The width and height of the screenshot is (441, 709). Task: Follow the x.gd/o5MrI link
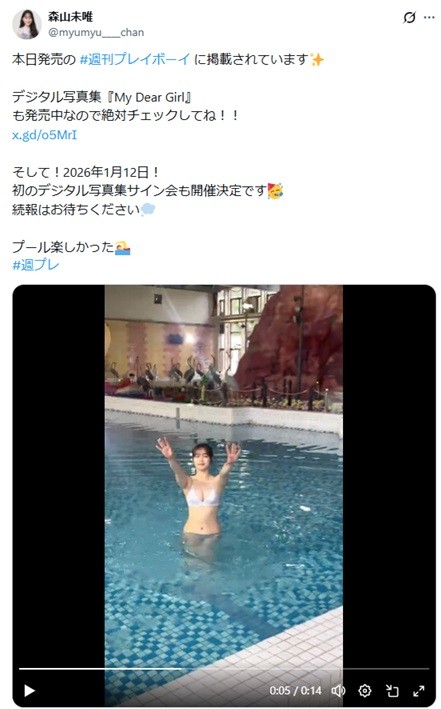point(44,135)
